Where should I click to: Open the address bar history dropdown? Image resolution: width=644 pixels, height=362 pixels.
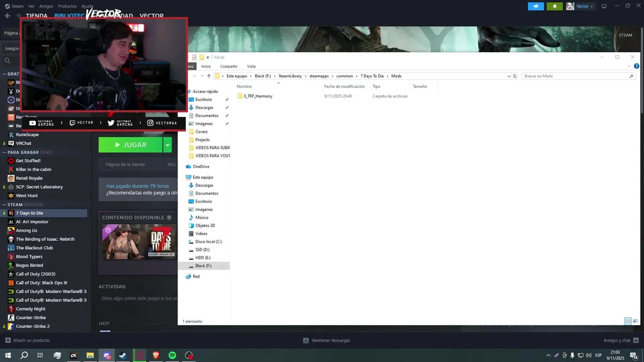(x=509, y=76)
